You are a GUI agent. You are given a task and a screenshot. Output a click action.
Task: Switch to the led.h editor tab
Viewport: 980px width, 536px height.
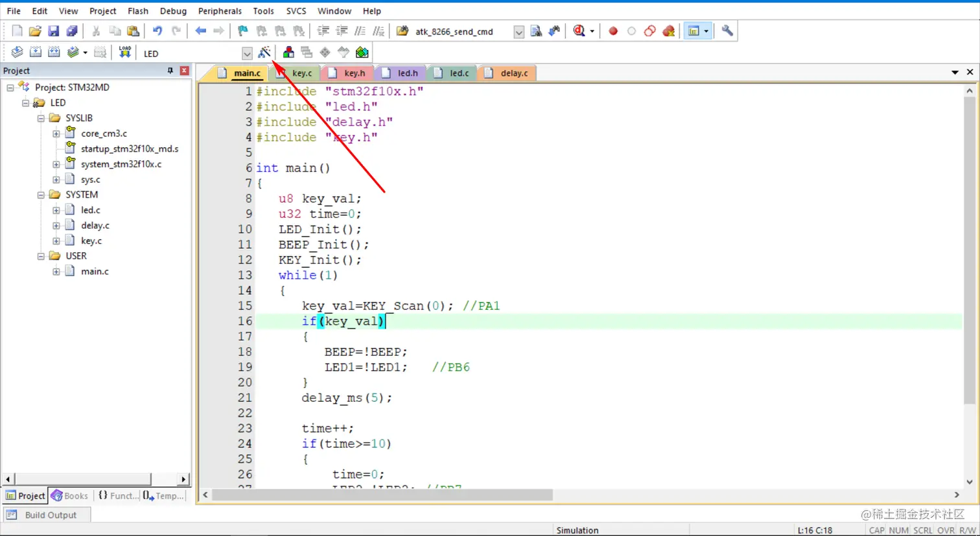pos(402,73)
